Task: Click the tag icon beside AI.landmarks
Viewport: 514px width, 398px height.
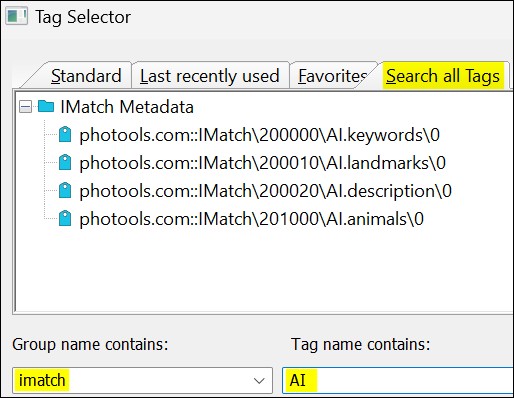Action: click(x=65, y=163)
